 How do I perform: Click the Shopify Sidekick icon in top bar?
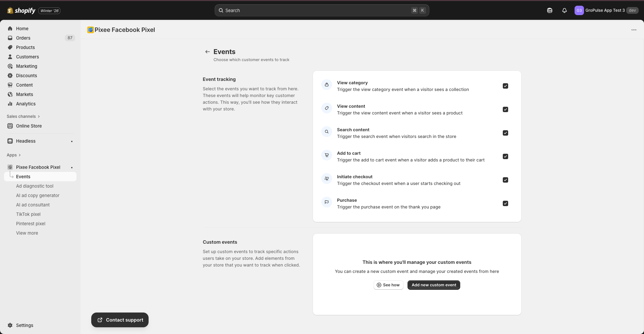coord(550,10)
